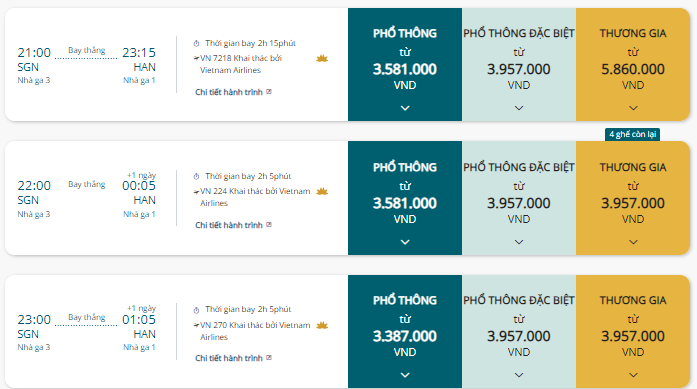Click the external-link icon for the 21:00 flight details
Image resolution: width=697 pixels, height=389 pixels.
click(269, 92)
